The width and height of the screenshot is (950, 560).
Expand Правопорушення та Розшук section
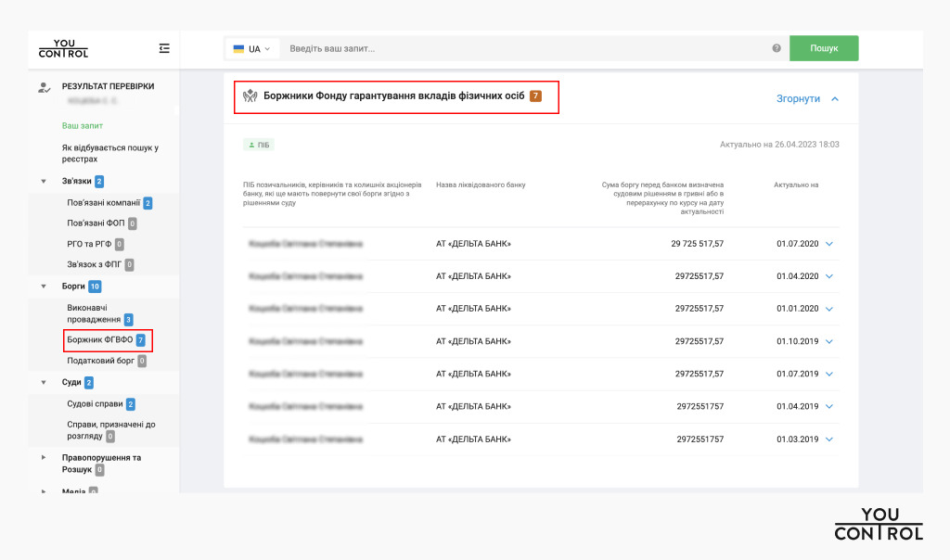click(44, 458)
